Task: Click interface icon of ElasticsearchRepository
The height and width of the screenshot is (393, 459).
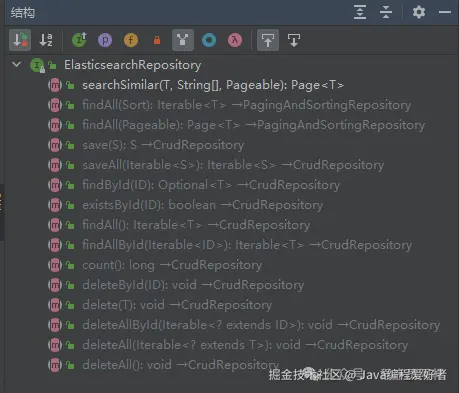Action: [37, 65]
